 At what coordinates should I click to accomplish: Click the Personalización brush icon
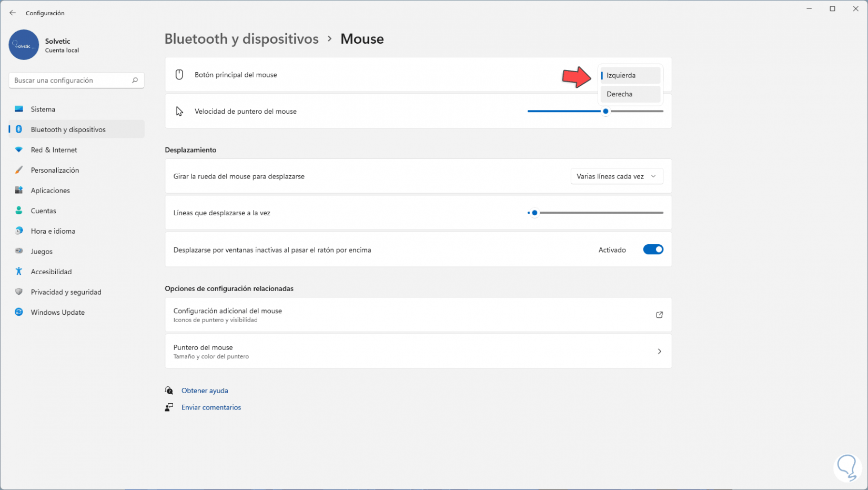pyautogui.click(x=19, y=170)
